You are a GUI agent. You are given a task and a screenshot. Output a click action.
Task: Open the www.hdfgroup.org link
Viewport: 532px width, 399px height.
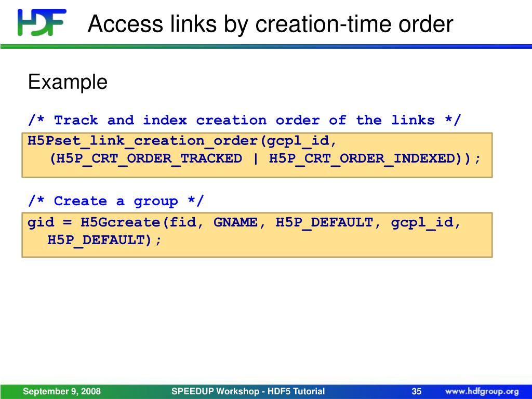pyautogui.click(x=482, y=392)
